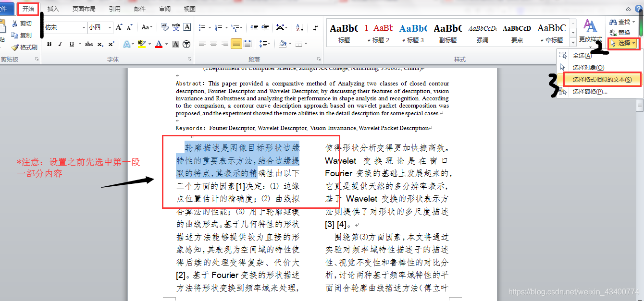Switch to the Insert (插入) tab

pos(53,9)
